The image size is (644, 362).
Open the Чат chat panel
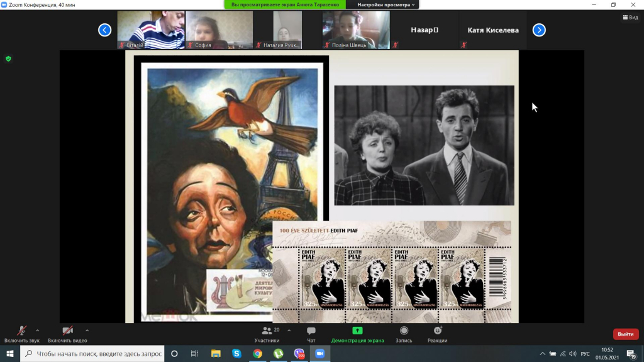(311, 334)
